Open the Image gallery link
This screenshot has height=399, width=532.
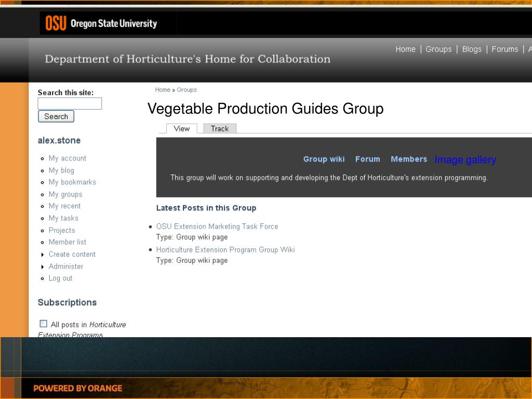point(465,159)
